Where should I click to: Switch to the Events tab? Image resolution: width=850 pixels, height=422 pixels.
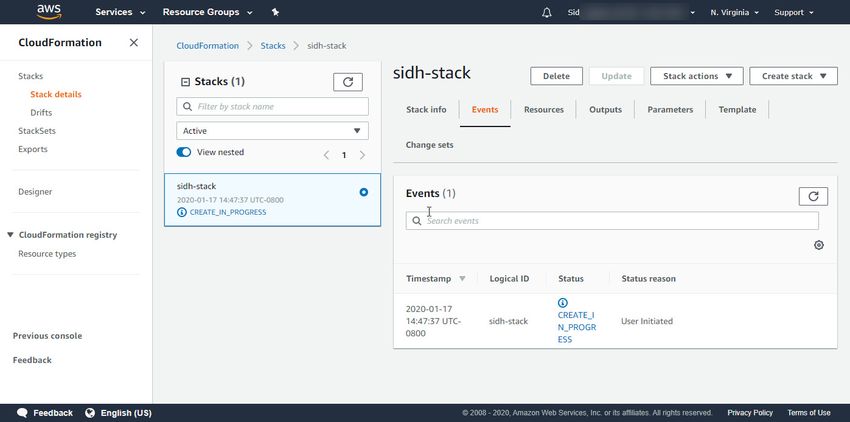point(485,110)
